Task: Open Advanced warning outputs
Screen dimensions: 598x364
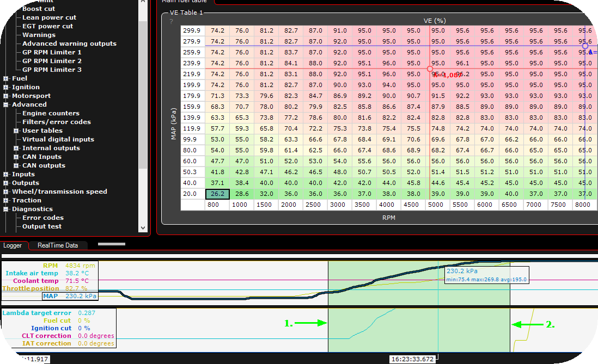Action: tap(69, 44)
